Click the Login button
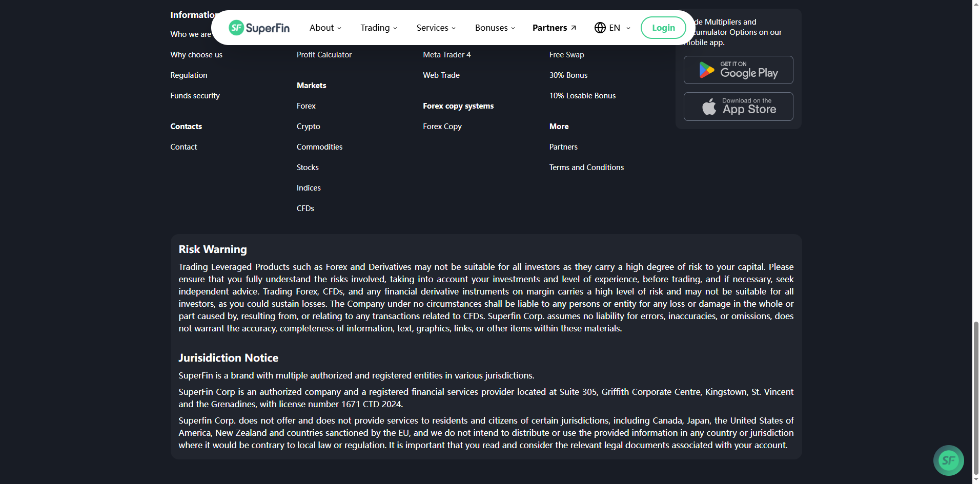This screenshot has width=980, height=484. 663,28
